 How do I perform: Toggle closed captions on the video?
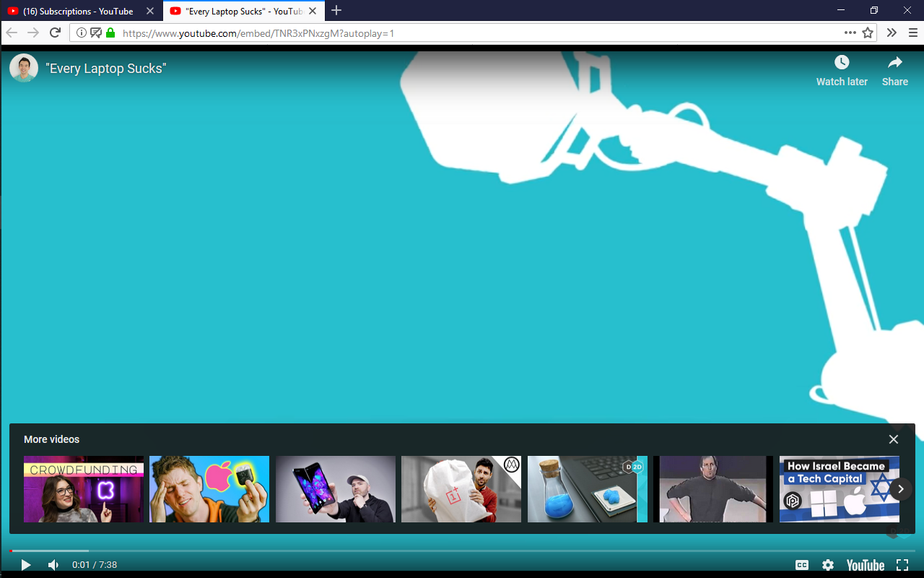pos(801,565)
